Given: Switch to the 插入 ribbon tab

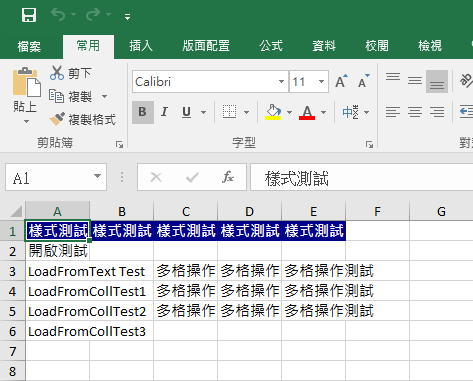Looking at the screenshot, I should pos(141,46).
